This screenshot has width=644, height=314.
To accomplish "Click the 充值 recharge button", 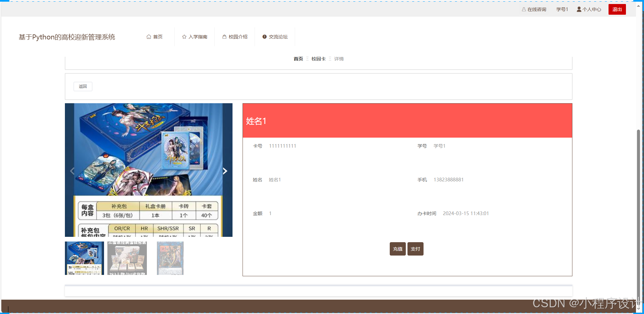I will pyautogui.click(x=398, y=249).
